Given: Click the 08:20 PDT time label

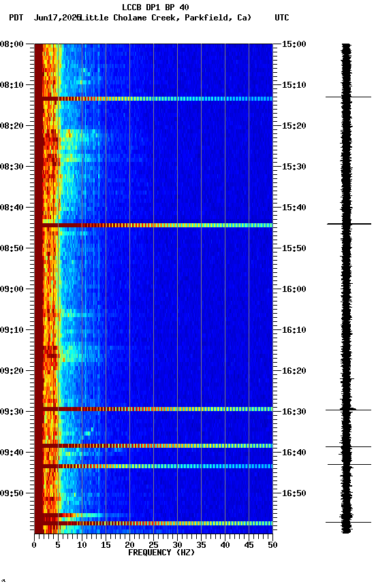Looking at the screenshot, I should tap(12, 126).
